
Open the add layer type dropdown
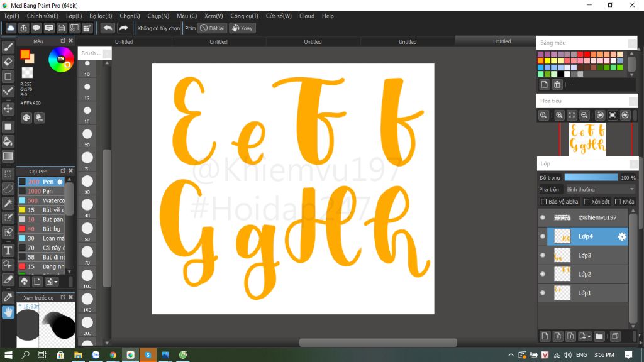click(586, 336)
